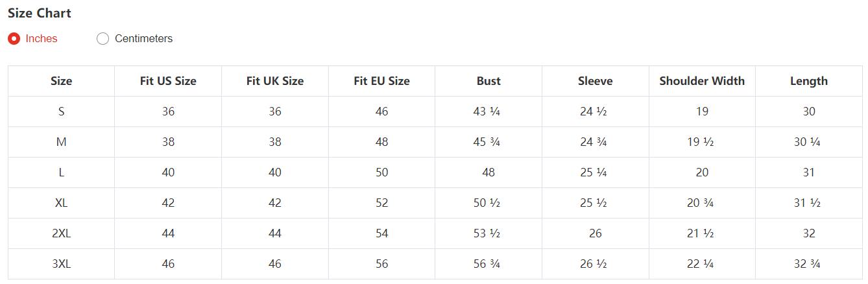The height and width of the screenshot is (284, 868).
Task: Click the Shoulder Width column header
Action: 702,81
